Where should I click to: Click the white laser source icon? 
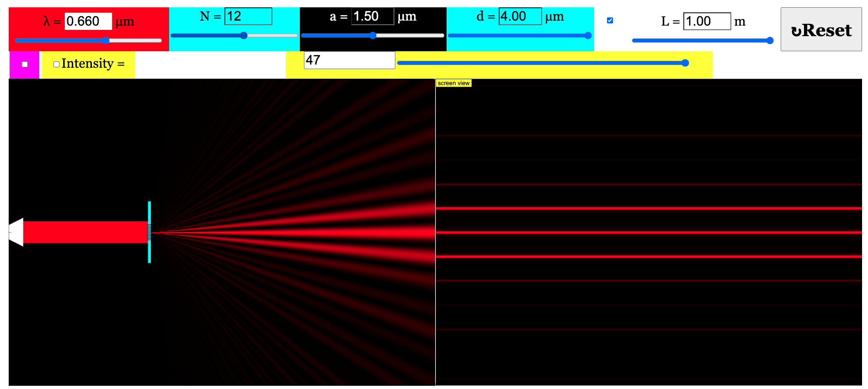(16, 232)
